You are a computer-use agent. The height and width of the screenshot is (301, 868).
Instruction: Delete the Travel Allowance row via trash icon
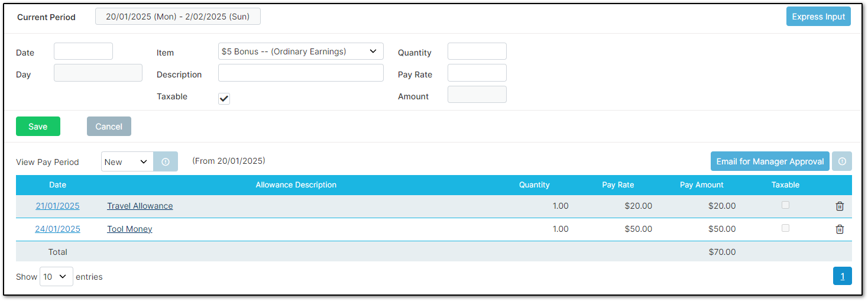coord(840,206)
